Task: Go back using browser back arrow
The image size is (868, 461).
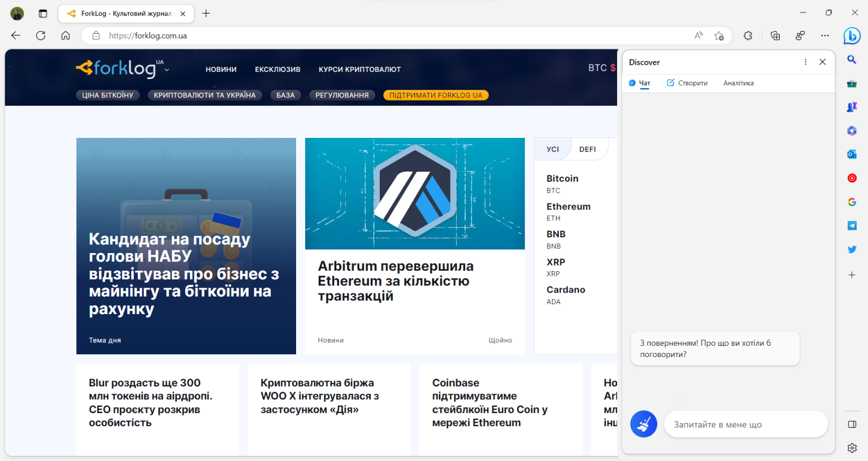Action: click(16, 36)
